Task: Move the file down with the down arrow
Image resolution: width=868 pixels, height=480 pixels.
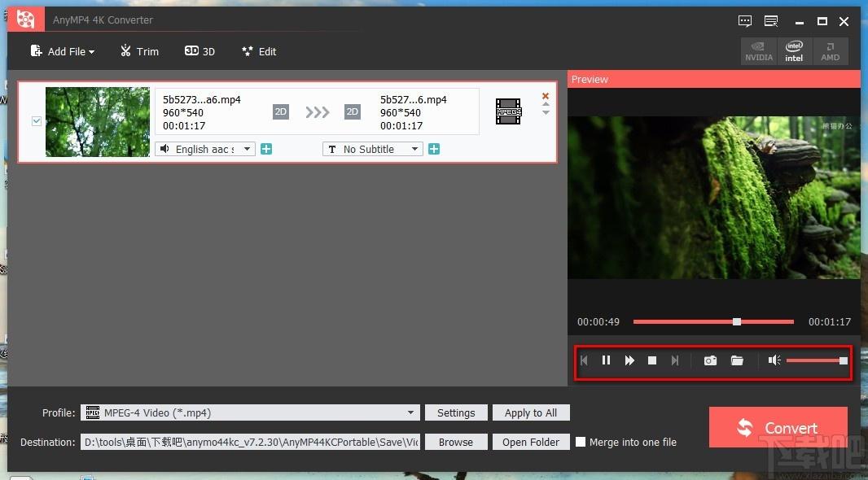Action: 546,113
